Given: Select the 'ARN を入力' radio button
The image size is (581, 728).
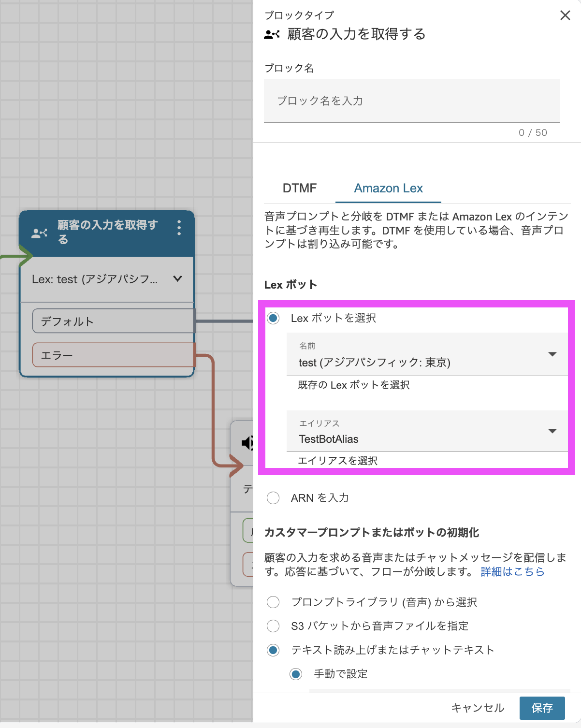Looking at the screenshot, I should click(273, 498).
